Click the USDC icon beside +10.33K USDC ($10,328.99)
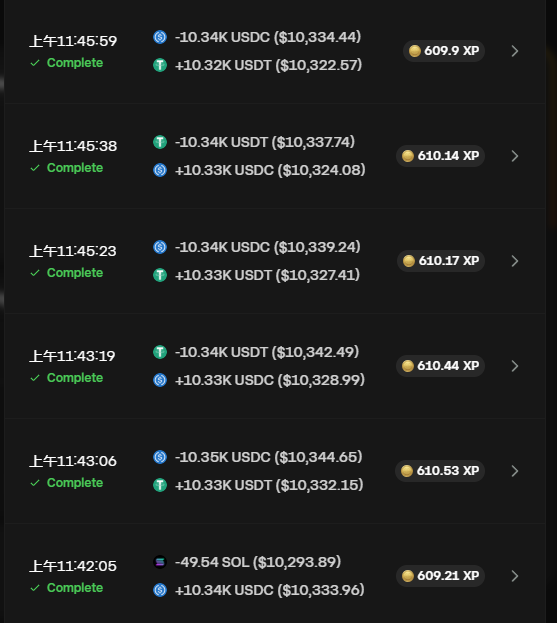 point(160,380)
